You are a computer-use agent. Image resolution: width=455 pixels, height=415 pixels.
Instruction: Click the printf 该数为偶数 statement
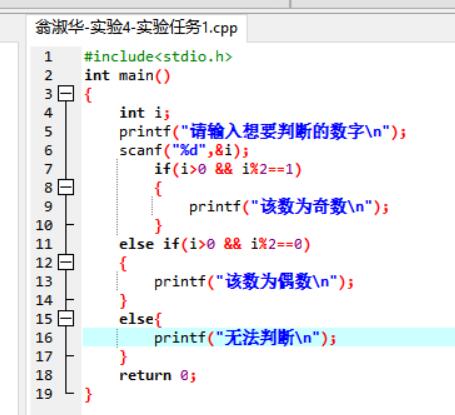(254, 282)
